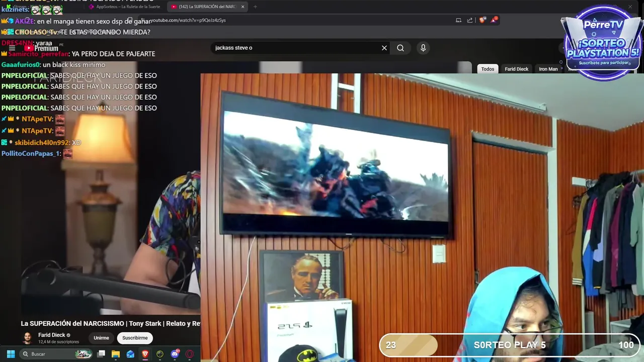Image resolution: width=644 pixels, height=362 pixels.
Task: Open Opera browser taskbar icon
Action: [190, 354]
